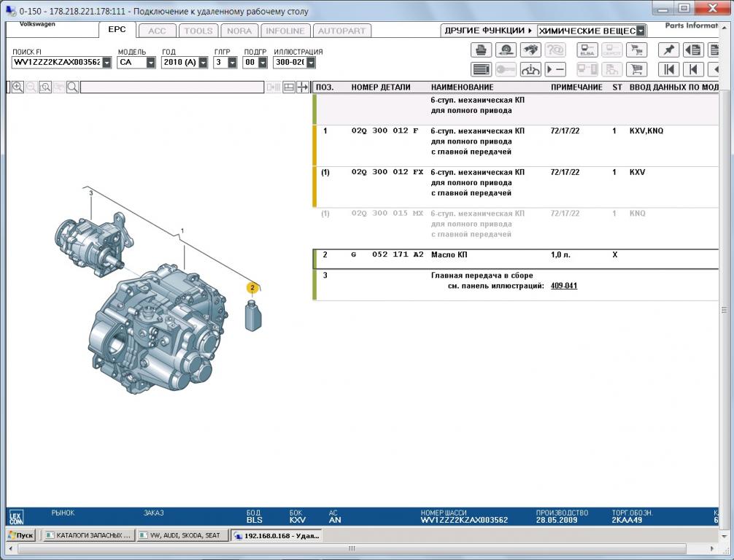Open the ИЛЛЮСТРАЦИЯ dropdown
This screenshot has width=734, height=560.
311,62
